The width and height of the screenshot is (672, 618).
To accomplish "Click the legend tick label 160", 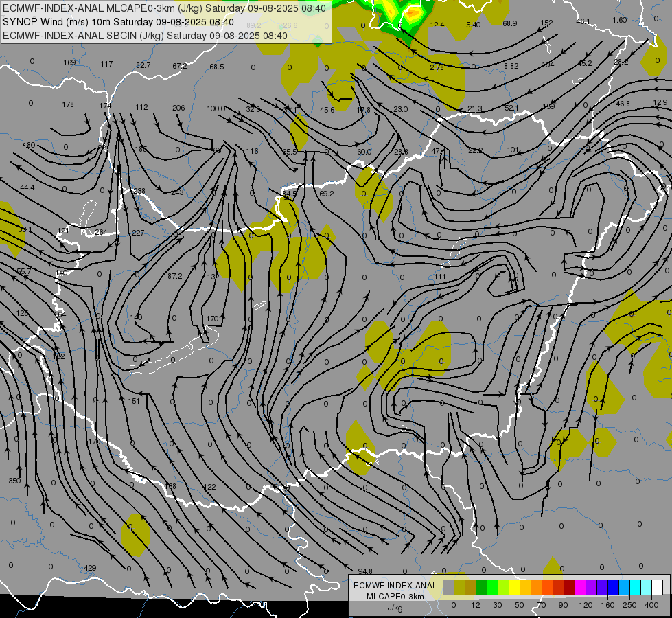I will (x=607, y=605).
